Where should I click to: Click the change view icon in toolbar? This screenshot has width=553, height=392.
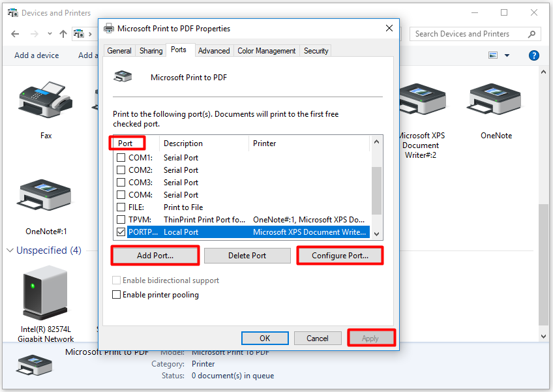pos(493,55)
